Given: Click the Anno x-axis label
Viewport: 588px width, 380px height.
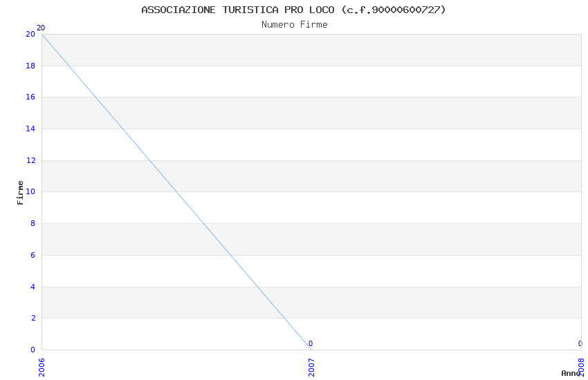Looking at the screenshot, I should coord(571,373).
